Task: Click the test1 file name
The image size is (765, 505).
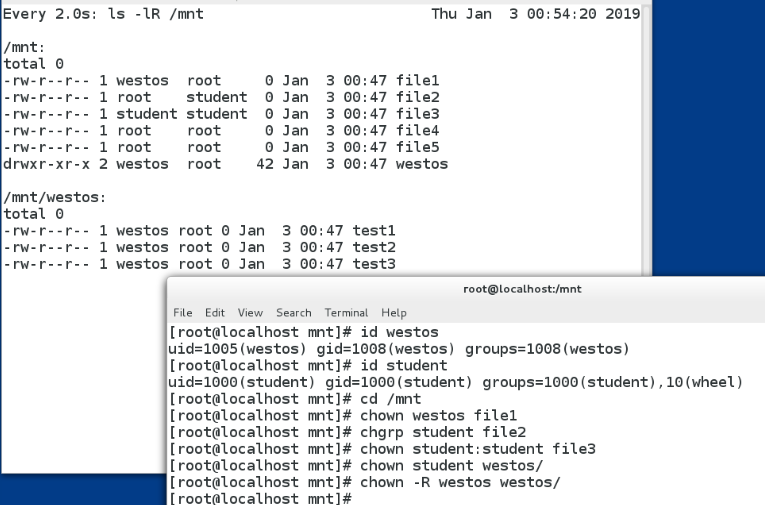Action: 374,230
